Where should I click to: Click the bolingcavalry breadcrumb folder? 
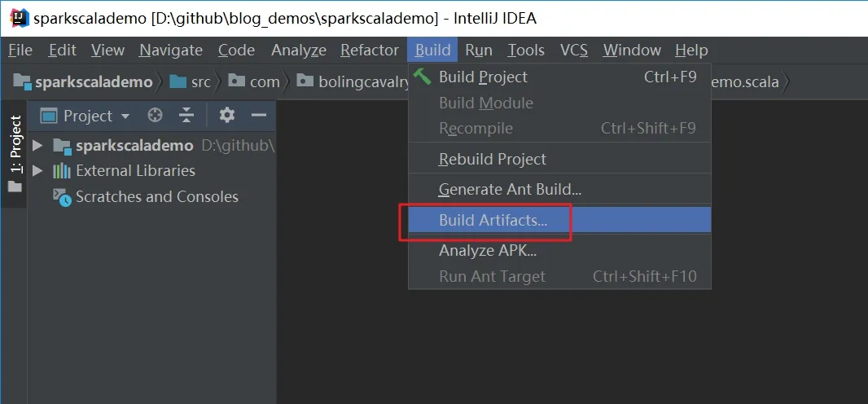[358, 81]
